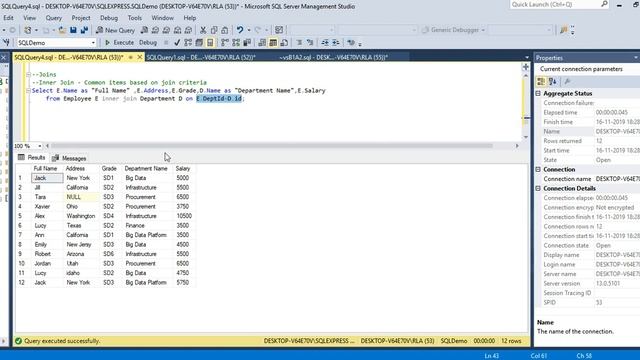Open the Help menu
The width and height of the screenshot is (640, 360).
[x=189, y=18]
